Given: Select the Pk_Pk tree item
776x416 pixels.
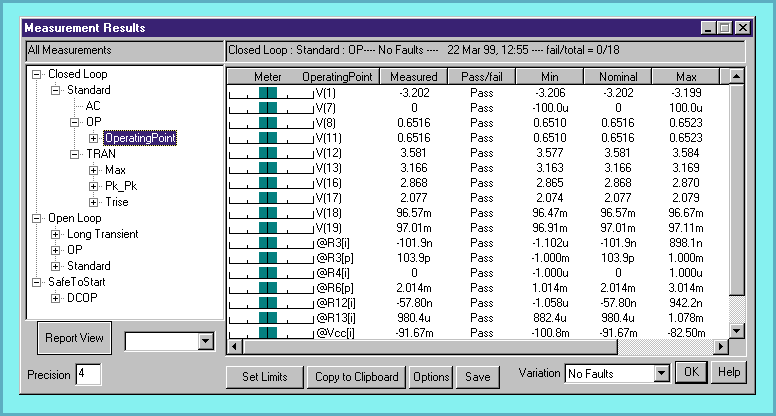Looking at the screenshot, I should coord(120,186).
